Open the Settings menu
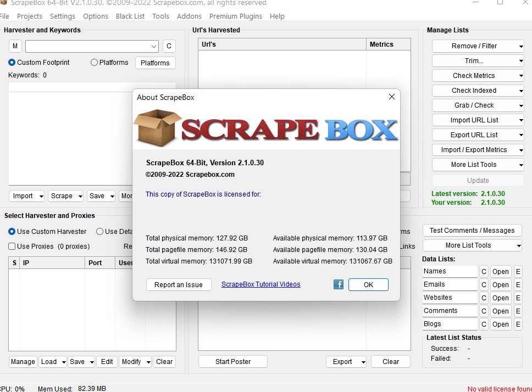This screenshot has height=392, width=532. tap(63, 16)
